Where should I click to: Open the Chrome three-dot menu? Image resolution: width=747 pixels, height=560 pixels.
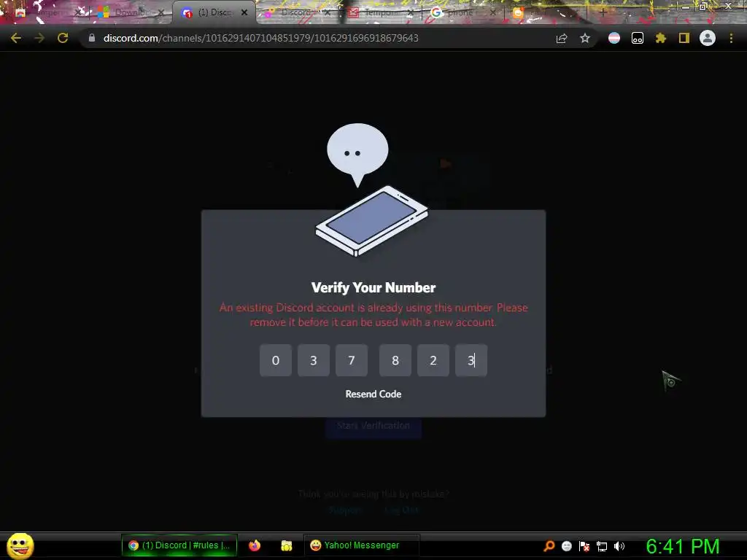[731, 38]
